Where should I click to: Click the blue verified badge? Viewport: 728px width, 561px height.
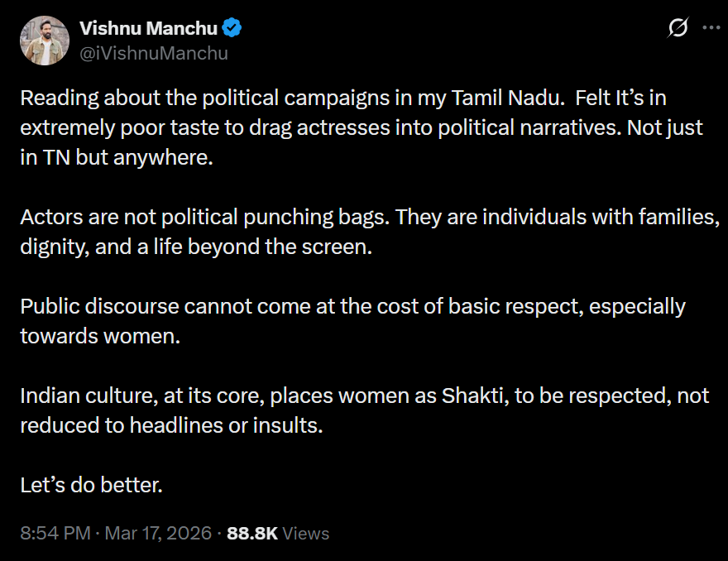(x=232, y=28)
